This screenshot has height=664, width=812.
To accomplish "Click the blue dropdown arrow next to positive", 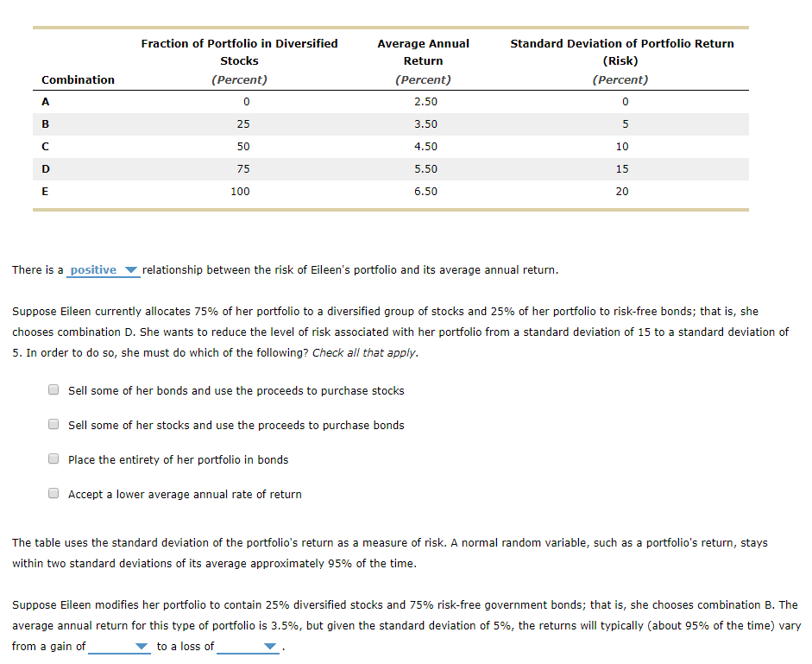I will tap(130, 269).
